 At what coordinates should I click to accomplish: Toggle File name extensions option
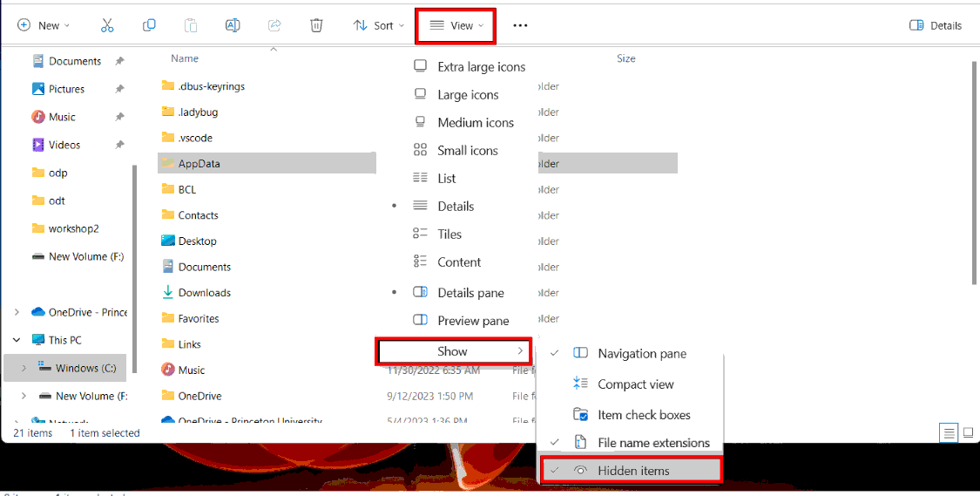click(x=652, y=443)
